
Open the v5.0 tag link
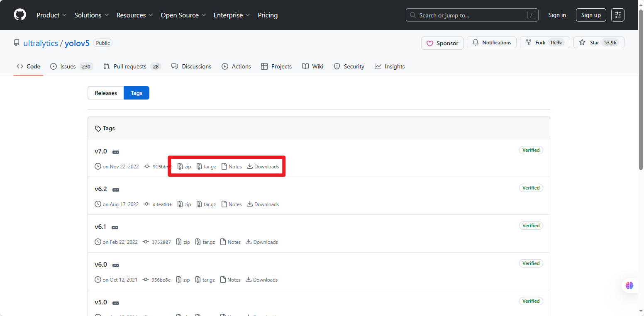point(101,302)
